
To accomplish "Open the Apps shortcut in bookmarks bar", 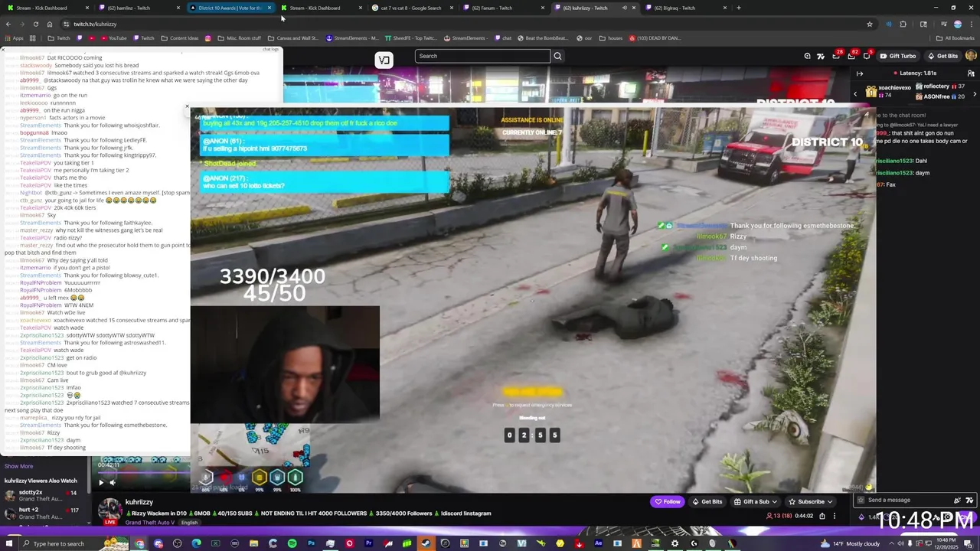I will (14, 37).
